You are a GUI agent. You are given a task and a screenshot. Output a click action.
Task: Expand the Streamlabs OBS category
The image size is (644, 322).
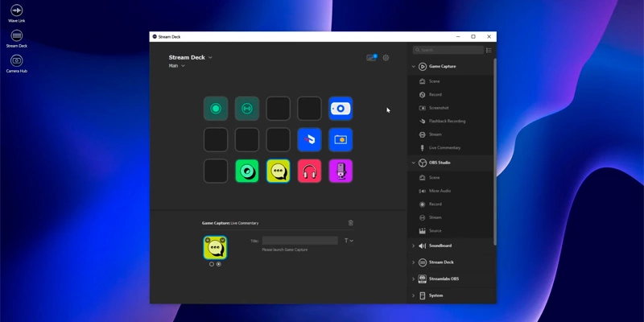pyautogui.click(x=413, y=279)
